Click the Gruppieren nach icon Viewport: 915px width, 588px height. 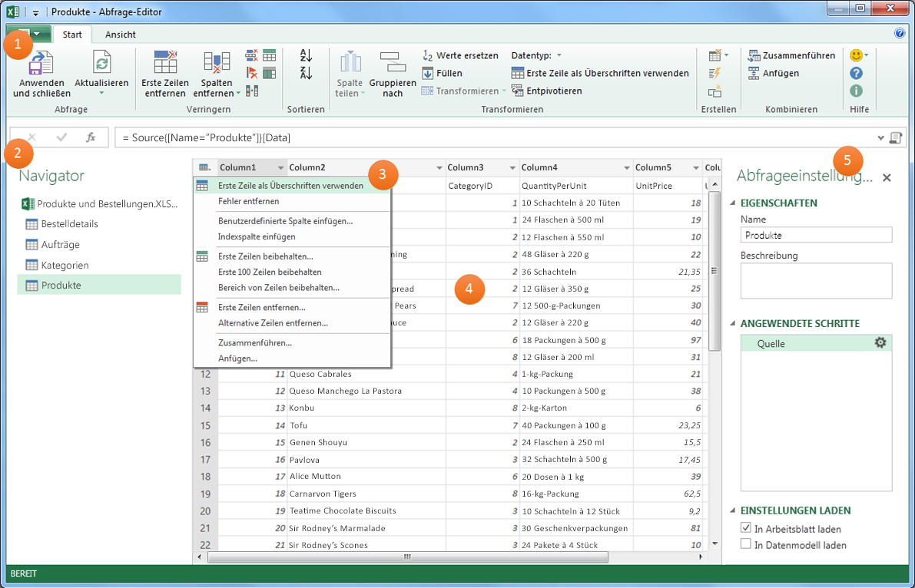click(x=393, y=62)
